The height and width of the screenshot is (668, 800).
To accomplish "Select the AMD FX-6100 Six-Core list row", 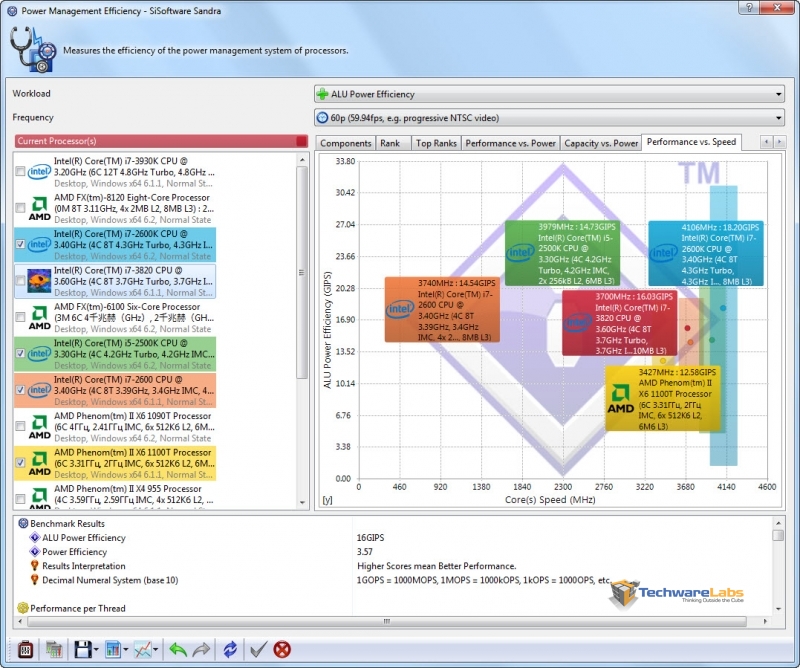I will 115,317.
